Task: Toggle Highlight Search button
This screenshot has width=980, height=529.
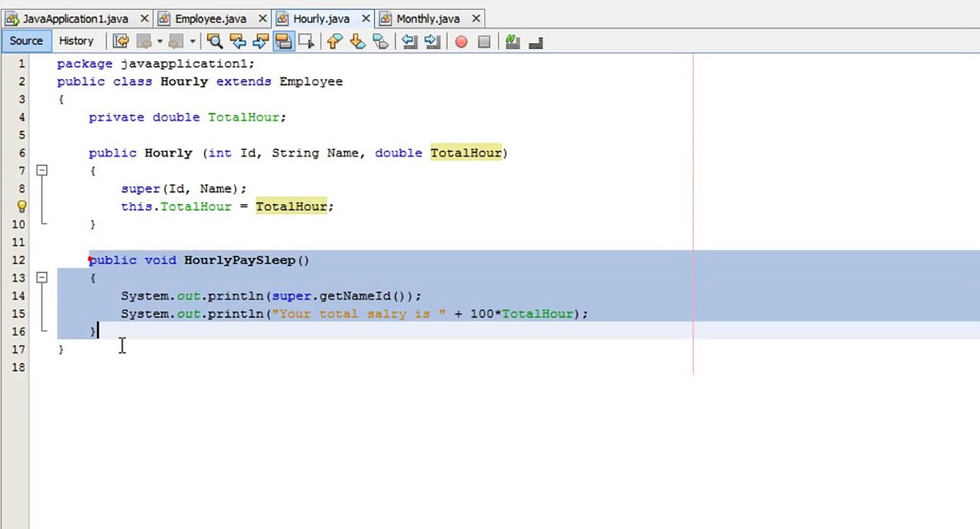Action: (283, 41)
